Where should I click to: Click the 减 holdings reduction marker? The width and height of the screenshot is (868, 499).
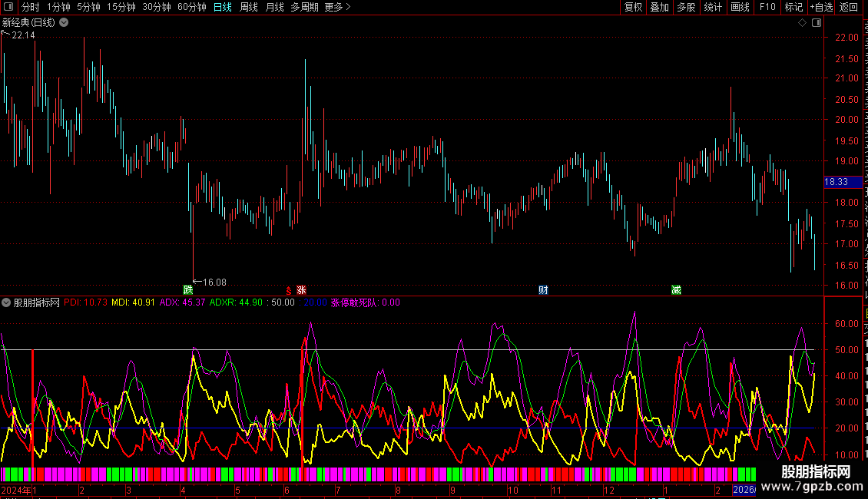[676, 290]
